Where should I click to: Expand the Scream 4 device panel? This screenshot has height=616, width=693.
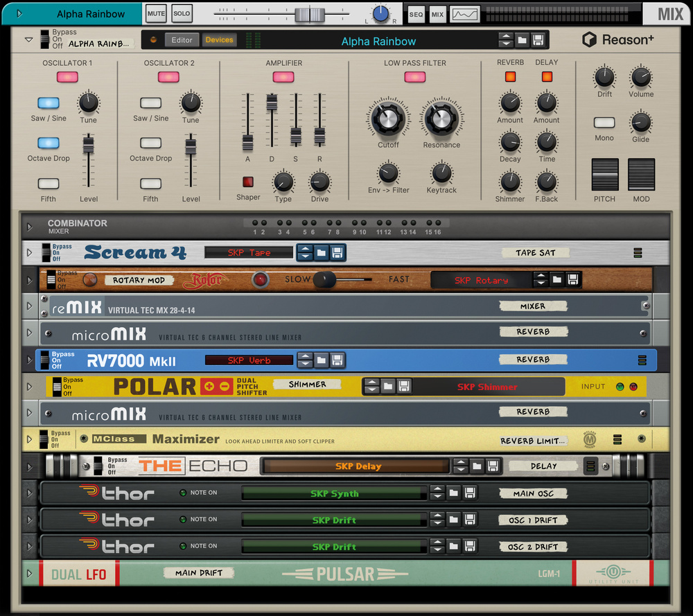click(29, 253)
